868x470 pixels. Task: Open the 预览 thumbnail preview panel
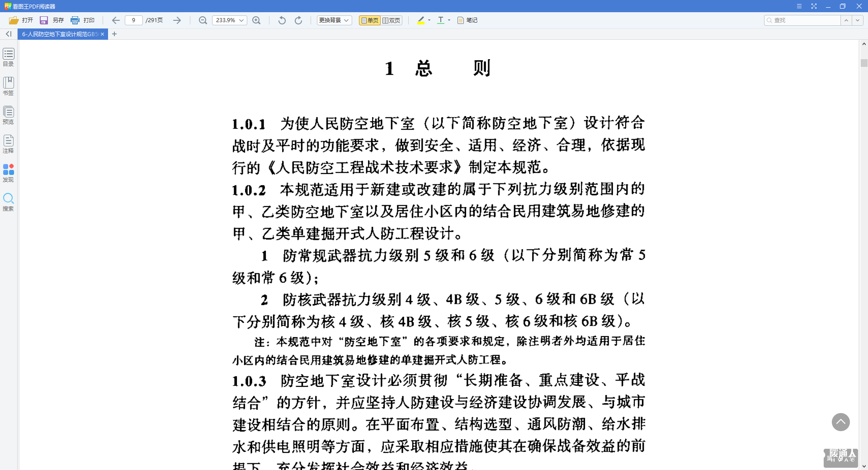(x=8, y=115)
